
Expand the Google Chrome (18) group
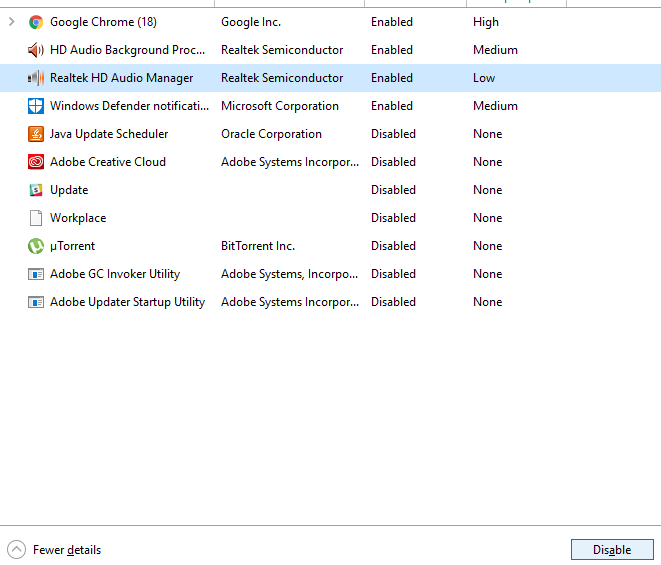12,22
